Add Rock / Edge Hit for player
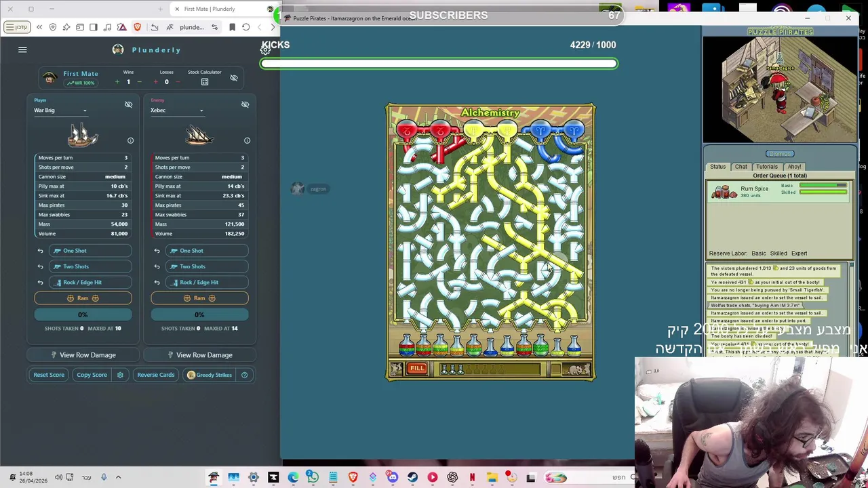The height and width of the screenshot is (488, 868). pos(90,282)
